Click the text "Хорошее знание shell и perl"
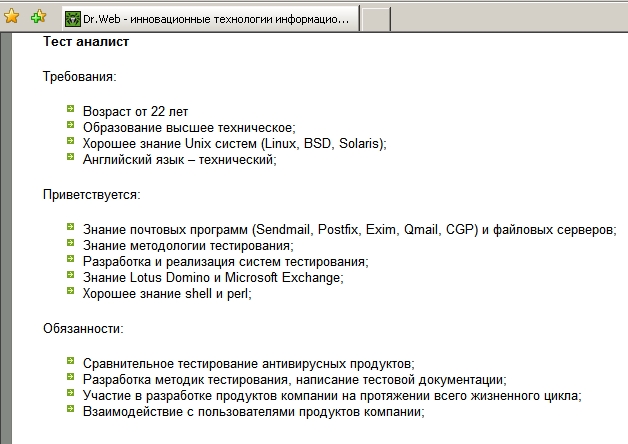 pyautogui.click(x=168, y=294)
